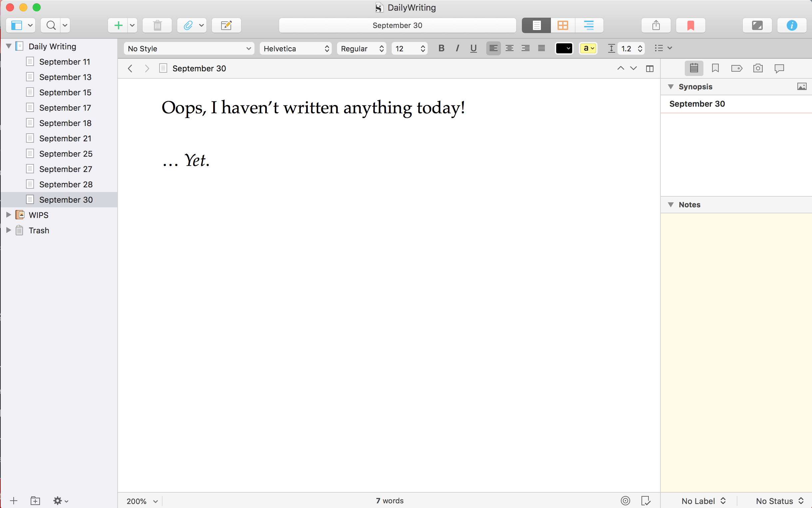Toggle underline formatting
Screen dimensions: 812x508
(473, 48)
